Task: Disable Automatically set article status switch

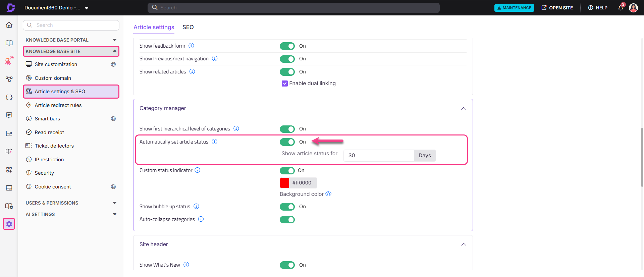Action: click(x=287, y=142)
